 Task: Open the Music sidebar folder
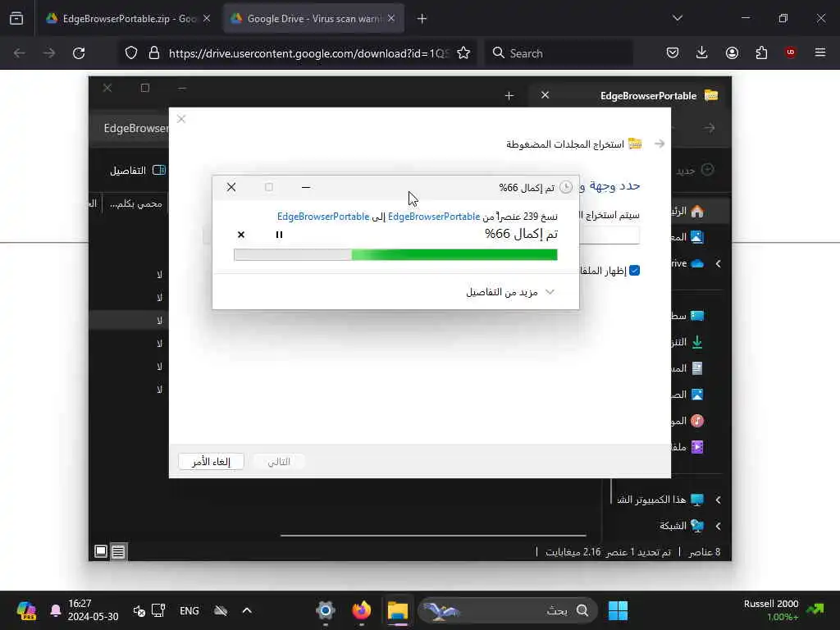[688, 421]
